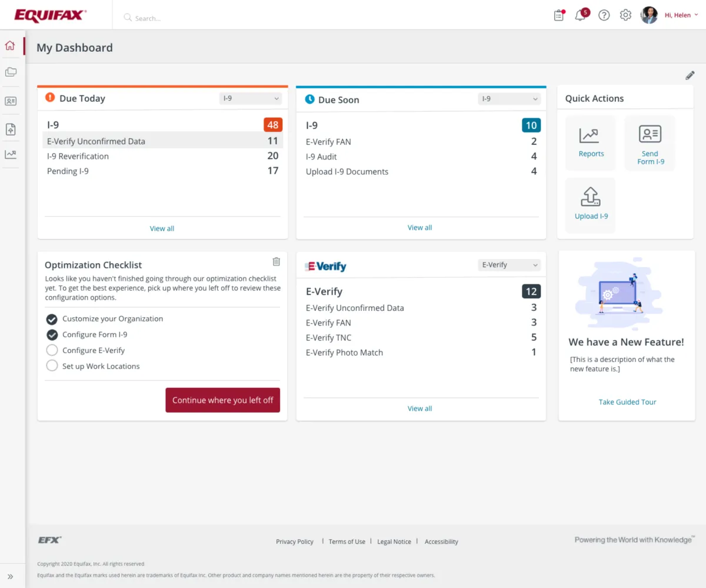This screenshot has width=706, height=588.
Task: Open the document upload sidebar icon
Action: [x=10, y=129]
